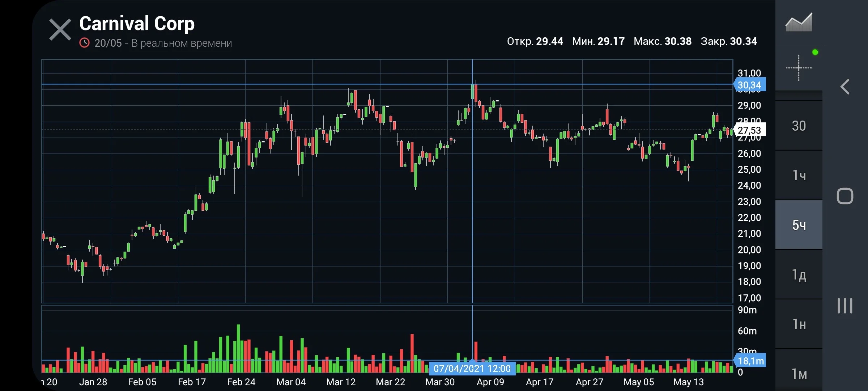Tap Android home square button
The width and height of the screenshot is (868, 391).
pyautogui.click(x=845, y=196)
